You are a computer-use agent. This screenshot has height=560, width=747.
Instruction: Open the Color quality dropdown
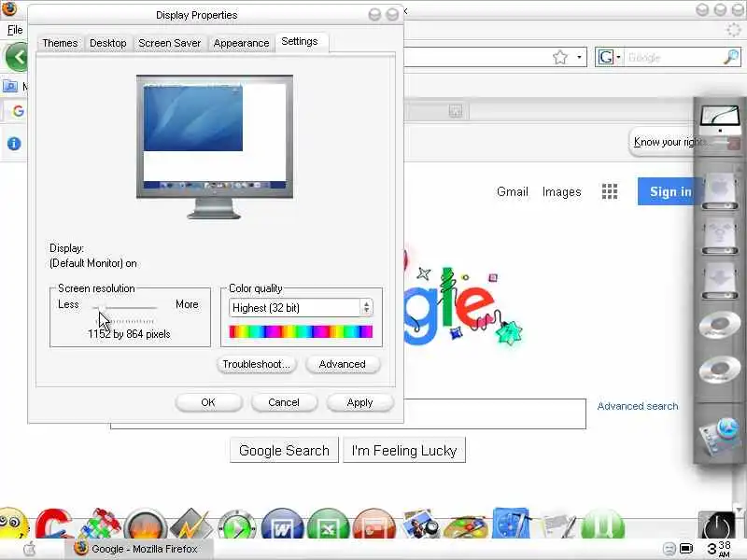tap(301, 308)
